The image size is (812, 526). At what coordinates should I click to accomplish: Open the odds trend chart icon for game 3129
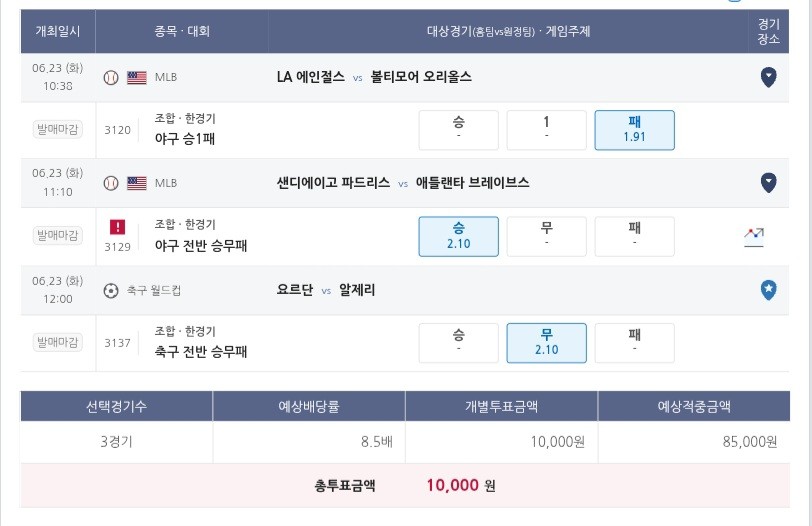coord(754,237)
